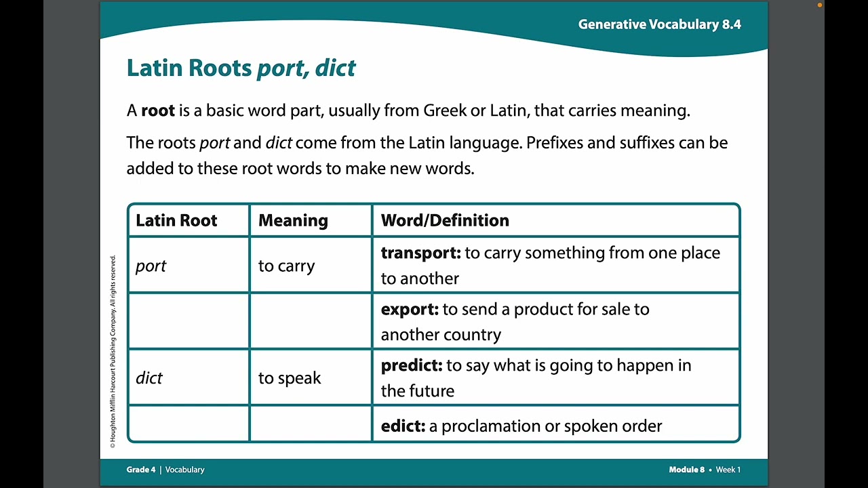Click 'Generative Vocabulary 8.4' header text
Screen dimensions: 868x488
659,24
